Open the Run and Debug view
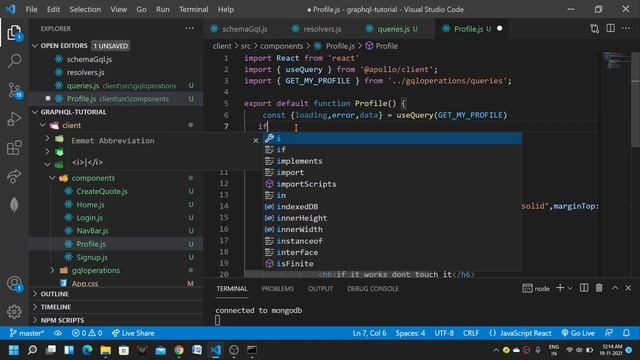 (14, 119)
